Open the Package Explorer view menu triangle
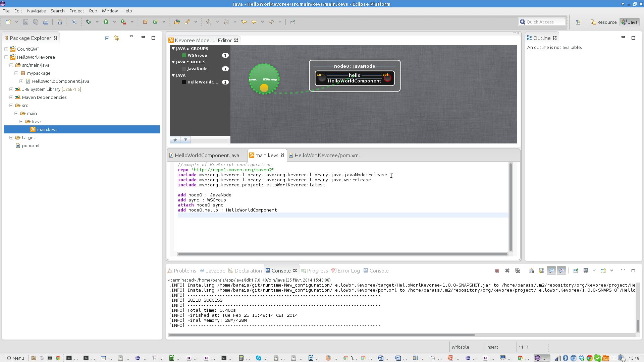The height and width of the screenshot is (362, 644). pyautogui.click(x=131, y=37)
